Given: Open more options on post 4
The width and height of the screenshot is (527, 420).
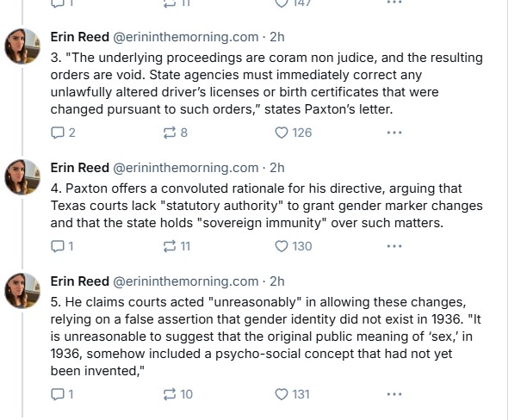Looking at the screenshot, I should [394, 246].
